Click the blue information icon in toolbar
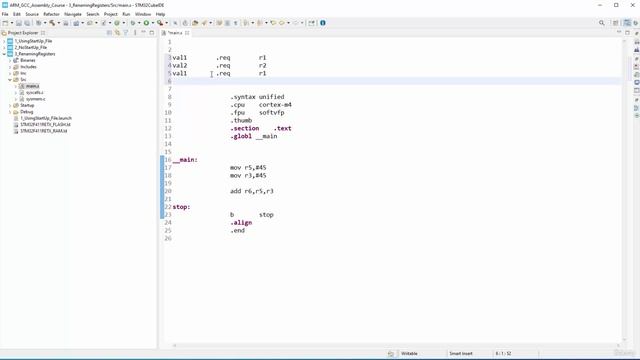The image size is (640, 360). pos(323,23)
